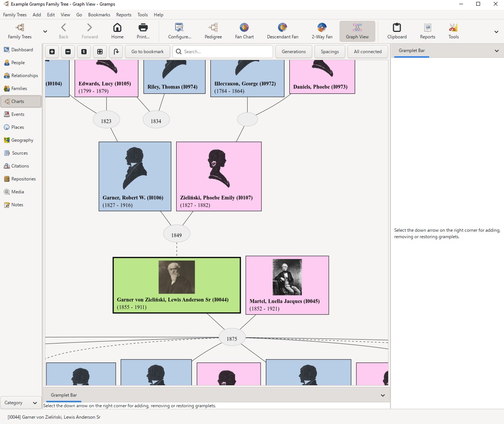Select the Graph View toolbar button
The width and height of the screenshot is (504, 424).
tap(357, 31)
